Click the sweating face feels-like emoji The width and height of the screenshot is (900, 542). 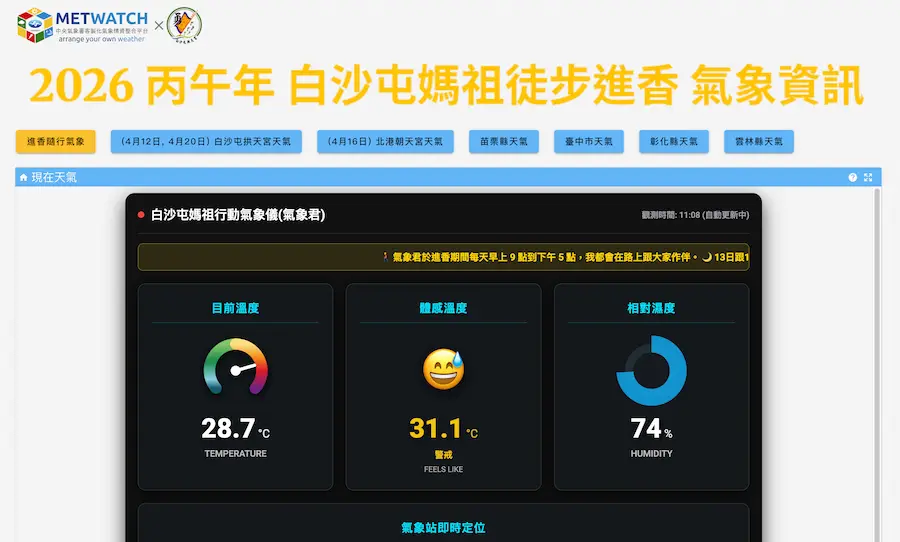click(443, 370)
